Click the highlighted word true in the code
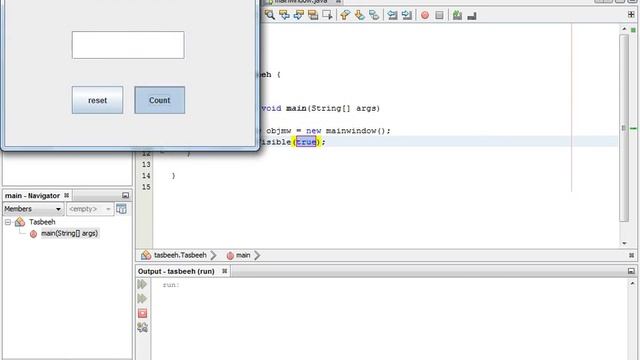The height and width of the screenshot is (360, 640). coord(306,142)
